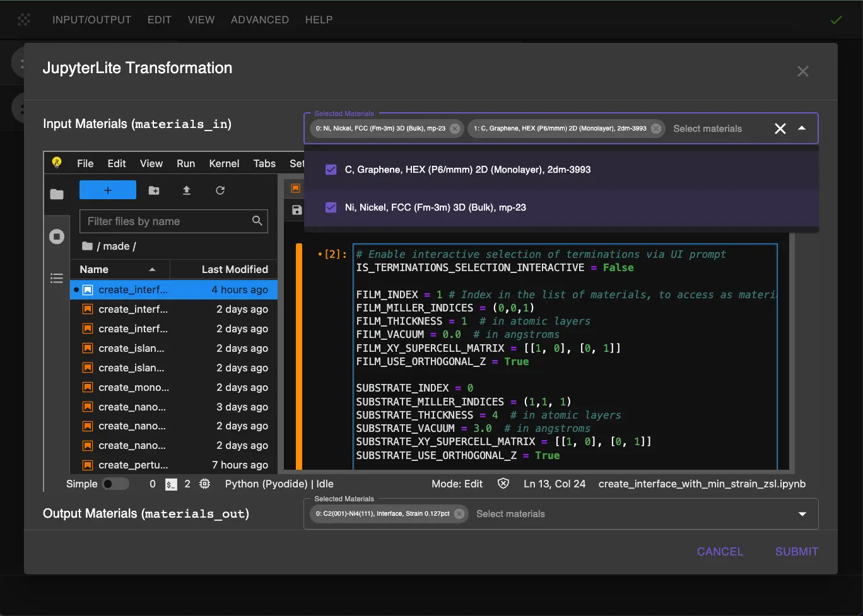This screenshot has width=863, height=616.
Task: Open the table of contents sidebar icon
Action: click(57, 278)
